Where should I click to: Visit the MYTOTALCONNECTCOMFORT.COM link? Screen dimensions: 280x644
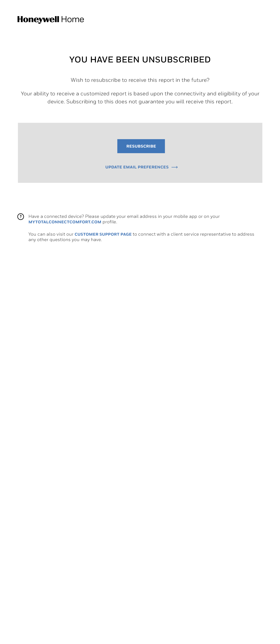click(65, 222)
